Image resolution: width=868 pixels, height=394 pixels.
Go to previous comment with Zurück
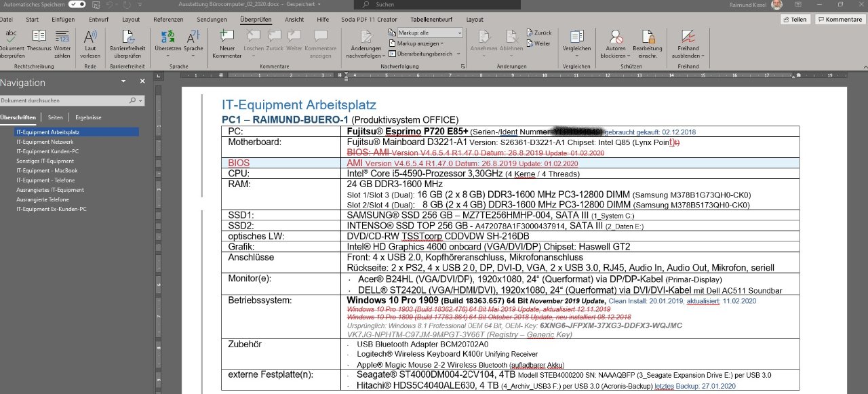[274, 42]
